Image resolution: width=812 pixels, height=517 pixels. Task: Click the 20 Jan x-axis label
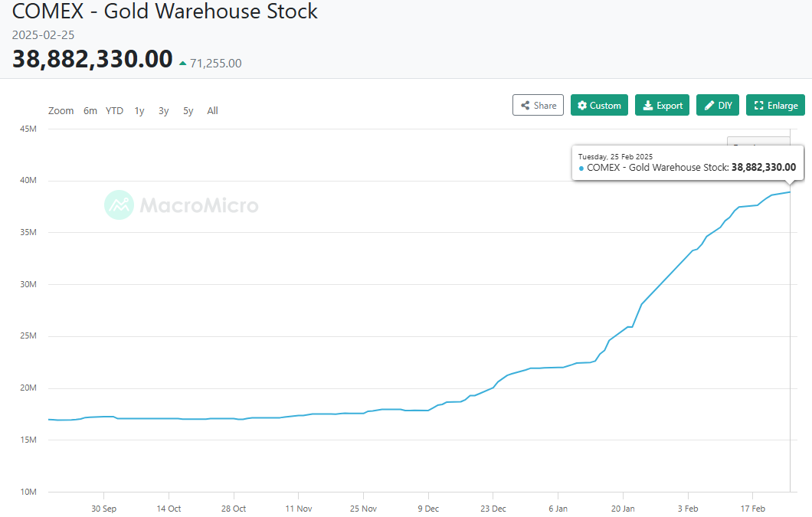coord(623,509)
